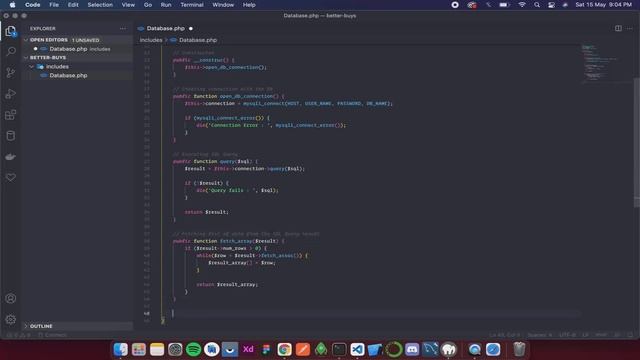Open the Manage gear icon

11,320
